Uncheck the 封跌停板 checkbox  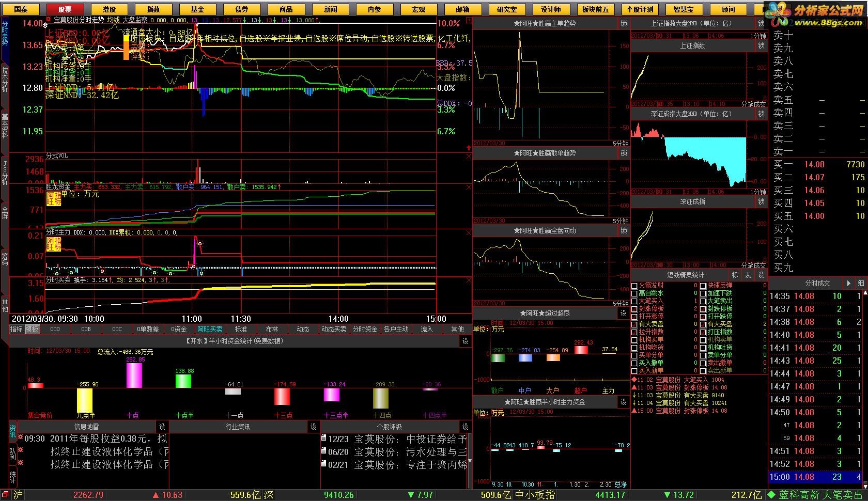(703, 309)
